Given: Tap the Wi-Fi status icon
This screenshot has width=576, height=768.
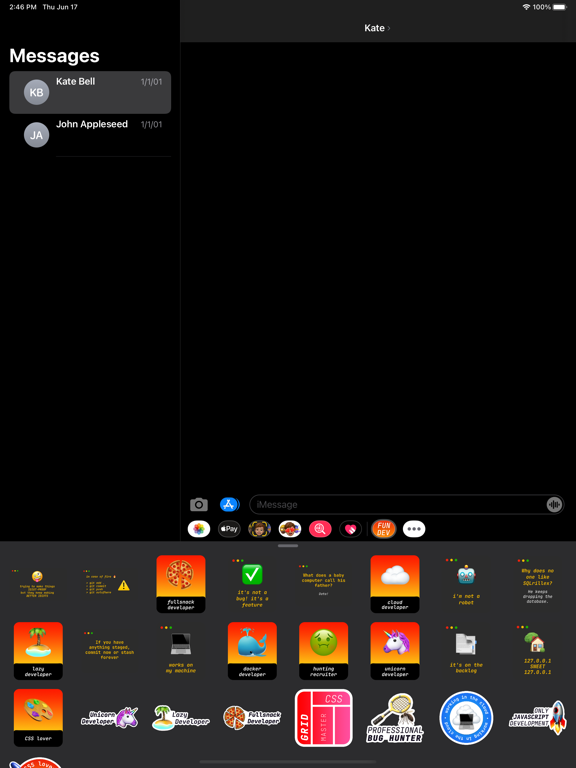Looking at the screenshot, I should pos(527,7).
